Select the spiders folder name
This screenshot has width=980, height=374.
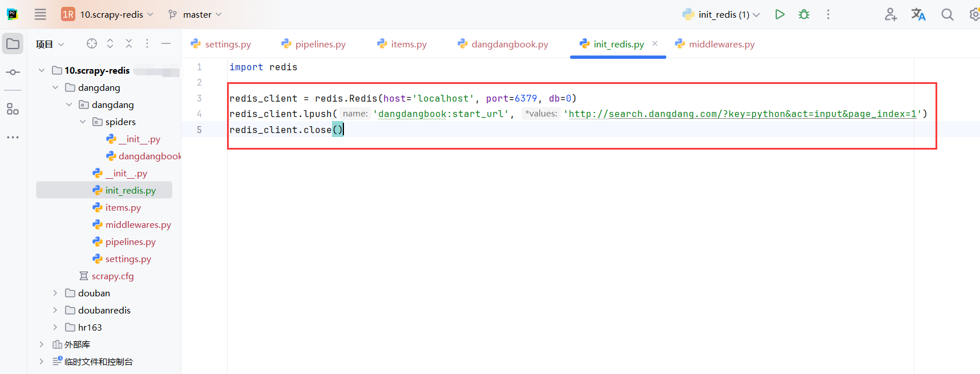pyautogui.click(x=120, y=122)
